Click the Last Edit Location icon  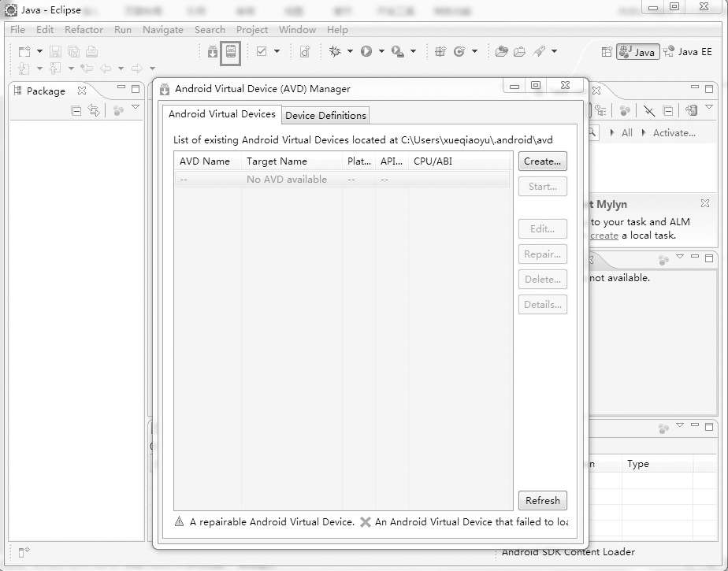coord(87,69)
